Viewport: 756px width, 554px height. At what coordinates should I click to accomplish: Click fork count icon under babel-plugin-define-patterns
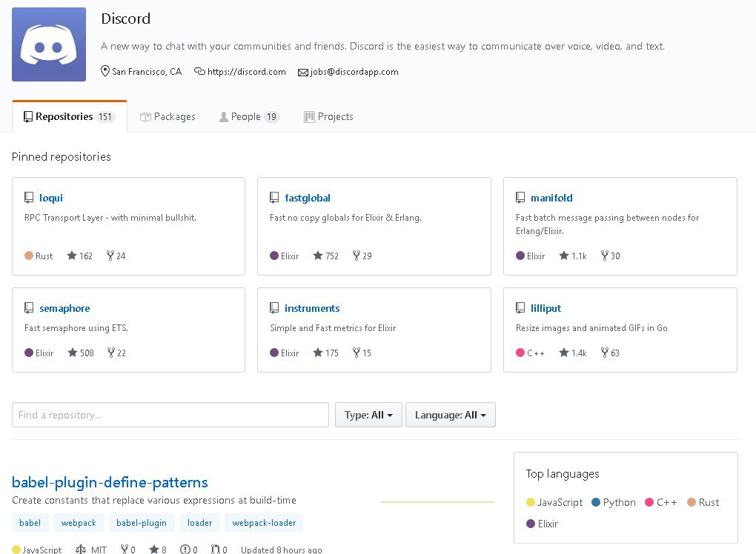click(x=125, y=549)
